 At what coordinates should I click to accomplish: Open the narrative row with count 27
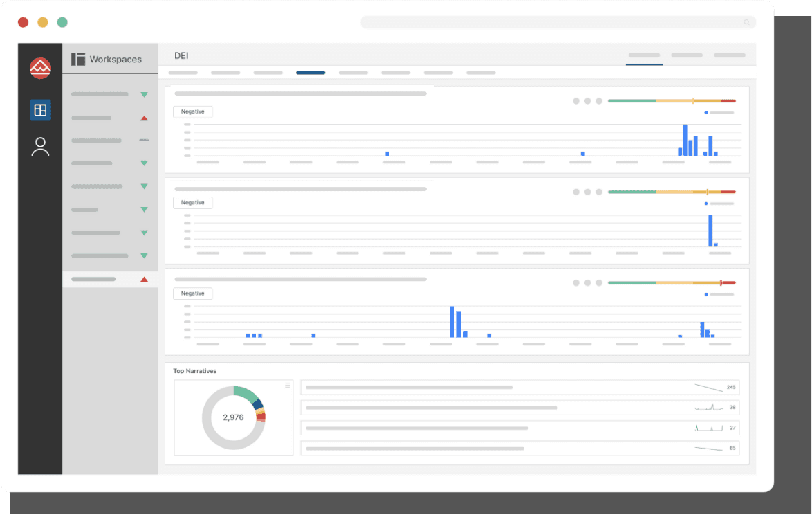point(520,428)
